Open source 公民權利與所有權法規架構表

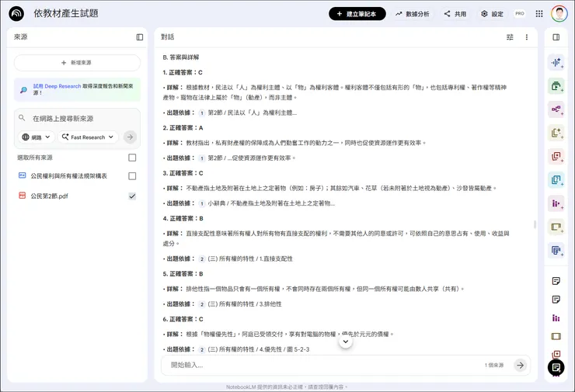(68, 176)
